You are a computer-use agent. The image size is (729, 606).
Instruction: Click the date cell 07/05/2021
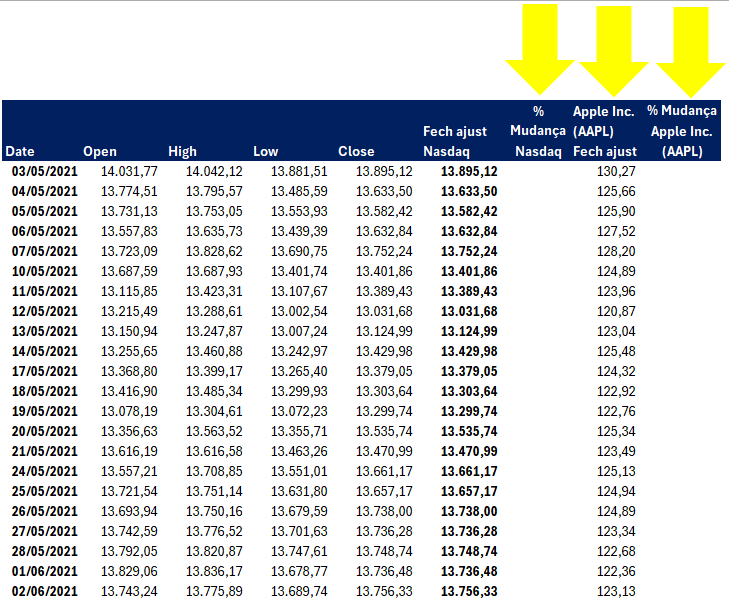[45, 251]
